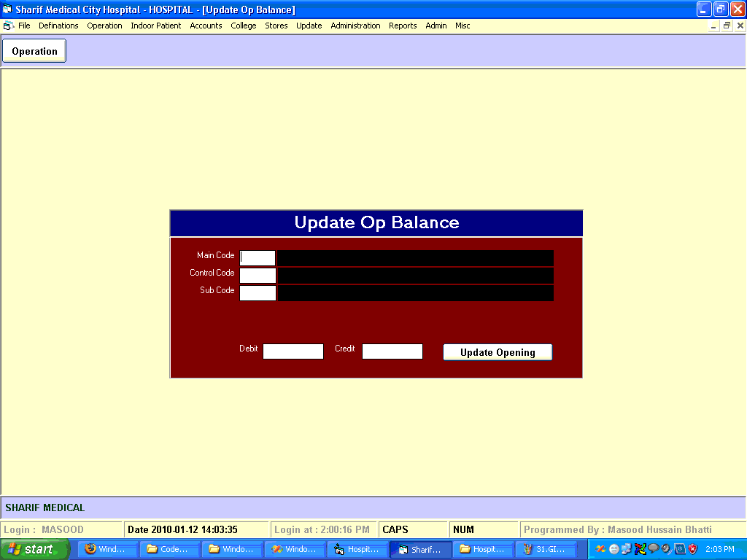Click the MDI child window icon in menu bar

tap(8, 26)
